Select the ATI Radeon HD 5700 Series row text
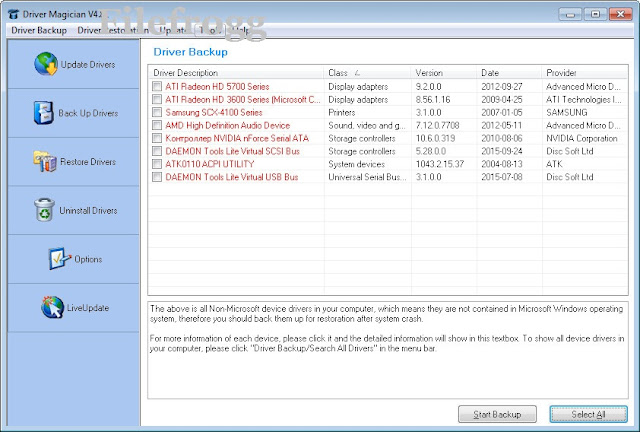The width and height of the screenshot is (640, 432). coord(217,86)
